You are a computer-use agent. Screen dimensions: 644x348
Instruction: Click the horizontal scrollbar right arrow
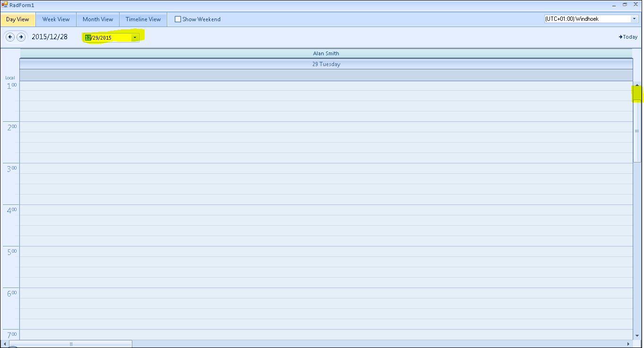click(629, 344)
